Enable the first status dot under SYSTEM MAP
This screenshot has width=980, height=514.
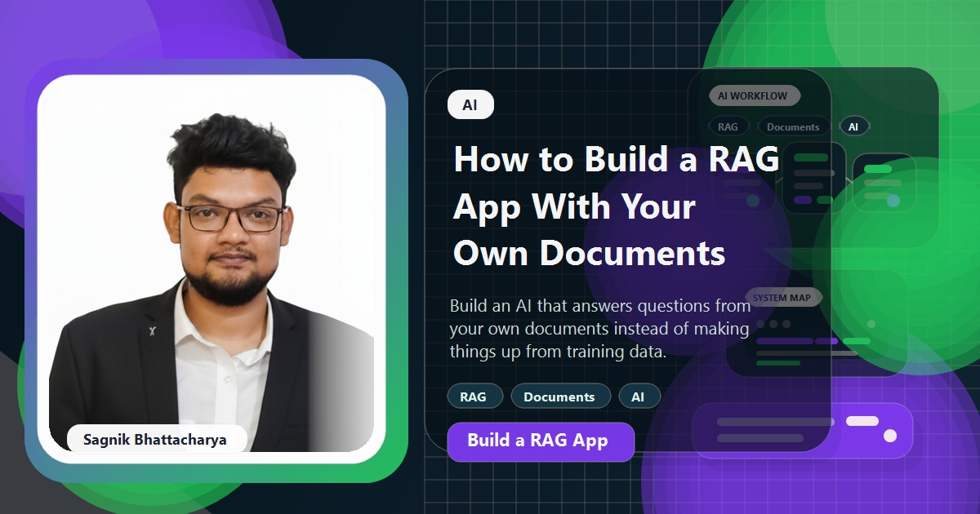coord(760,324)
